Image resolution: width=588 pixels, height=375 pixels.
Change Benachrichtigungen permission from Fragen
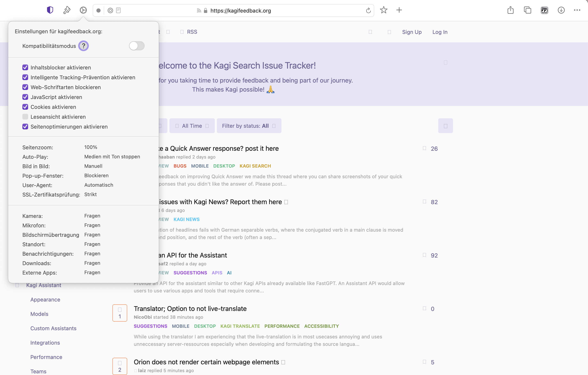(92, 254)
